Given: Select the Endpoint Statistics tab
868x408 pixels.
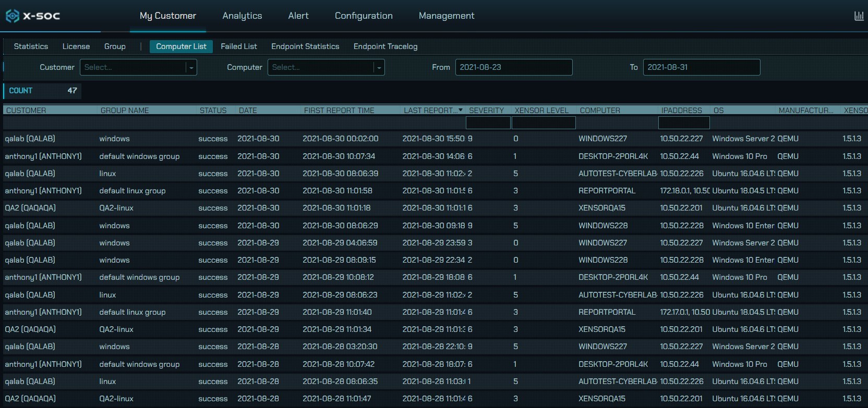Looking at the screenshot, I should 305,46.
